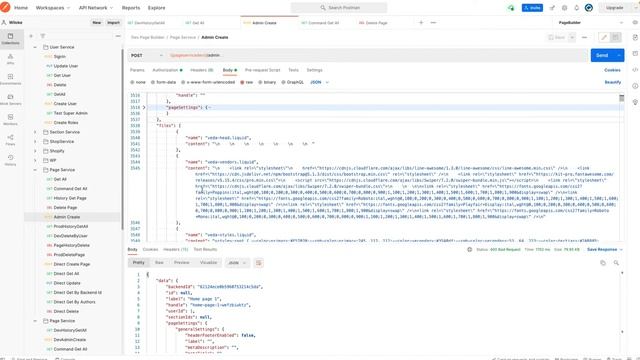Click the Invite button
Image resolution: width=640 pixels, height=360 pixels.
tap(532, 8)
